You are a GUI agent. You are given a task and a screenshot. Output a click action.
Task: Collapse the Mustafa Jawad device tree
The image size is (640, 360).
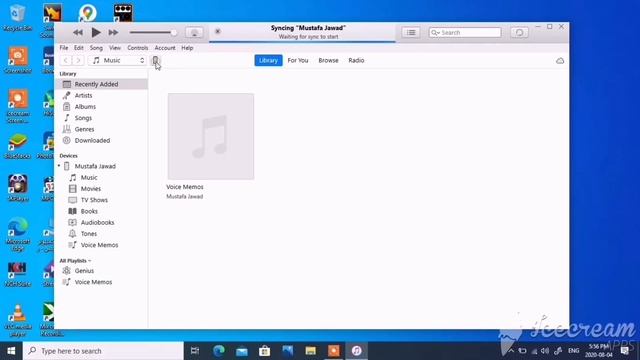[59, 166]
